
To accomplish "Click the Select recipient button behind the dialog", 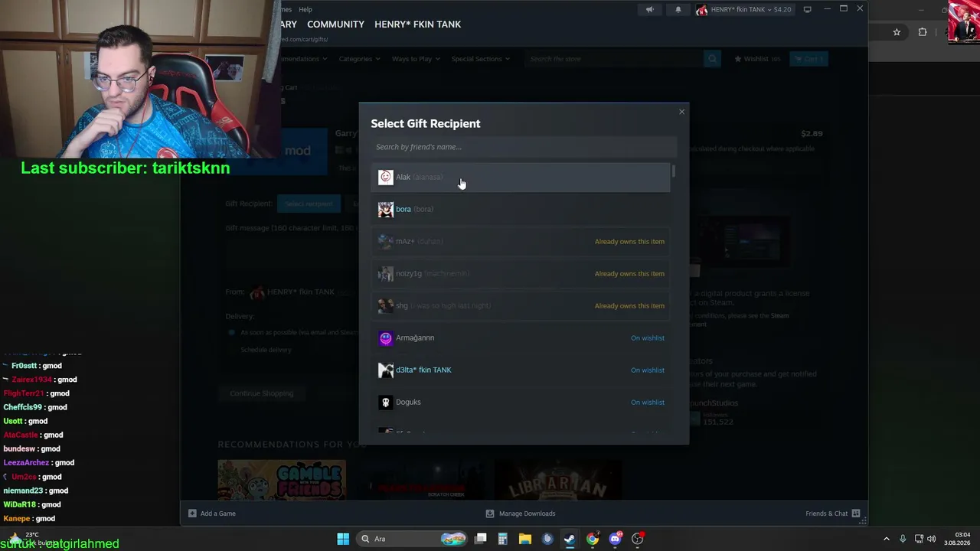I will click(x=309, y=204).
